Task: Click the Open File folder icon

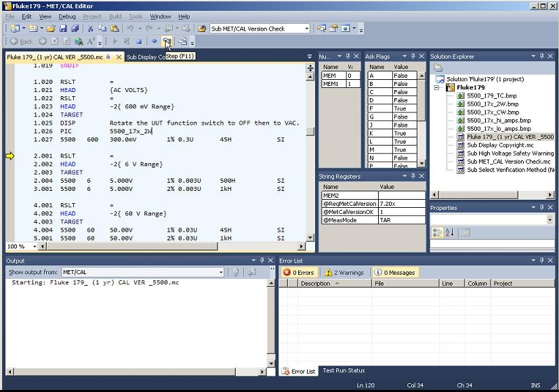Action: coord(51,28)
